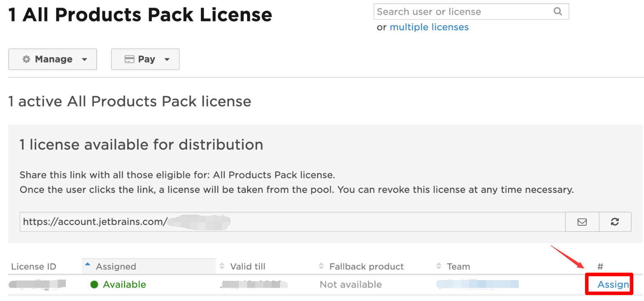Click the Assign link

(613, 285)
